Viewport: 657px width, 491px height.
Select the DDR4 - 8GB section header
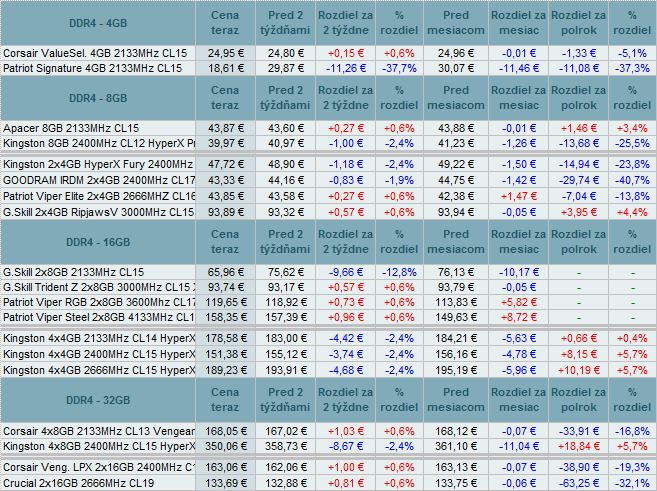click(98, 98)
